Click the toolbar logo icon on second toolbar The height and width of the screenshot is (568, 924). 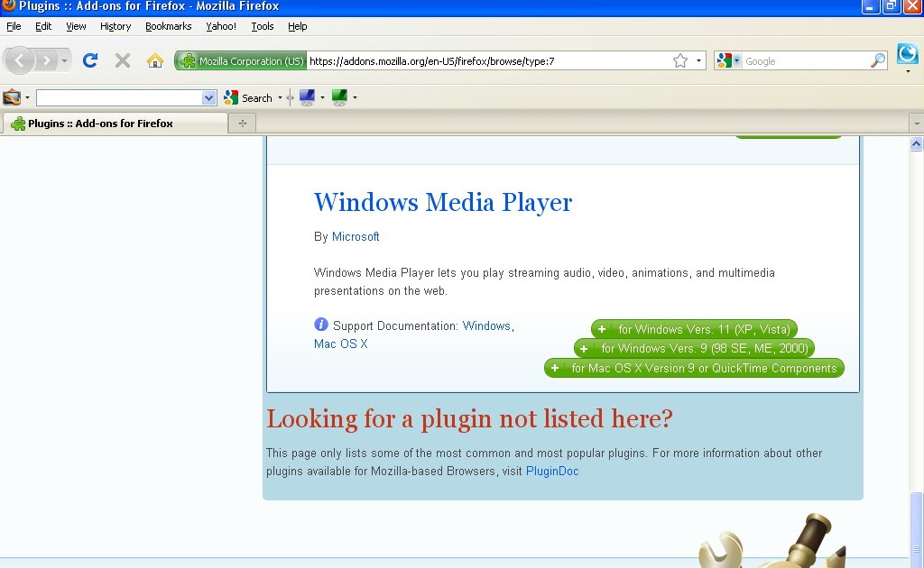(12, 97)
